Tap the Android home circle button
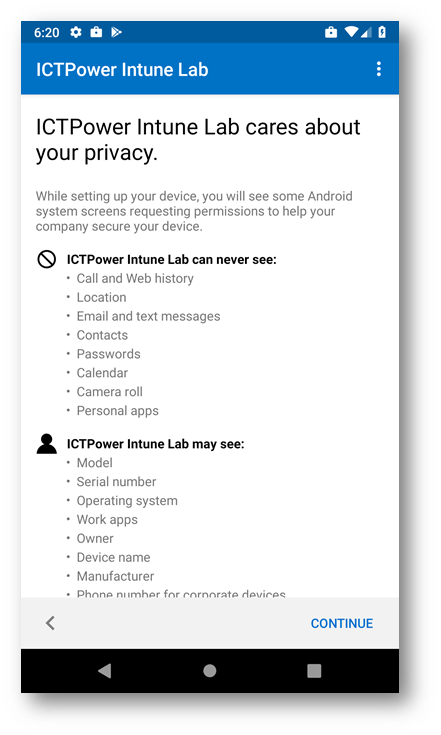 210,671
